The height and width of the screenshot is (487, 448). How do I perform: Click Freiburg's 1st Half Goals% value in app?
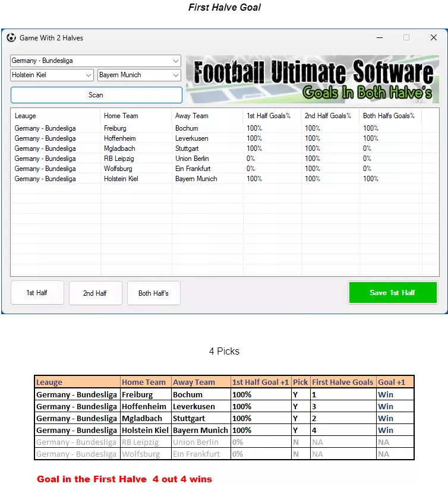[x=254, y=128]
